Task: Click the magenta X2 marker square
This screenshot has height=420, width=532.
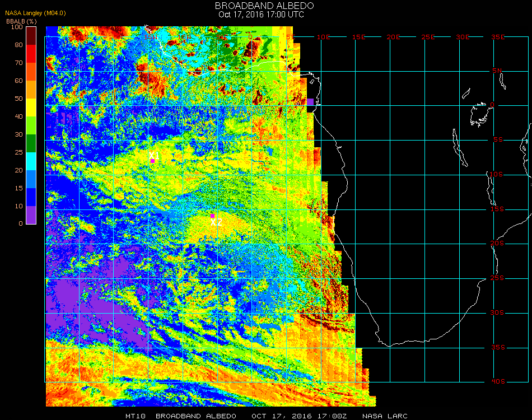Action: (x=212, y=216)
